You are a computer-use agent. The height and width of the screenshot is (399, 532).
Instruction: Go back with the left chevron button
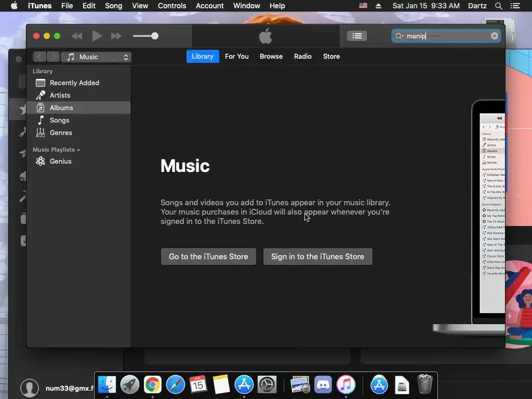(39, 57)
